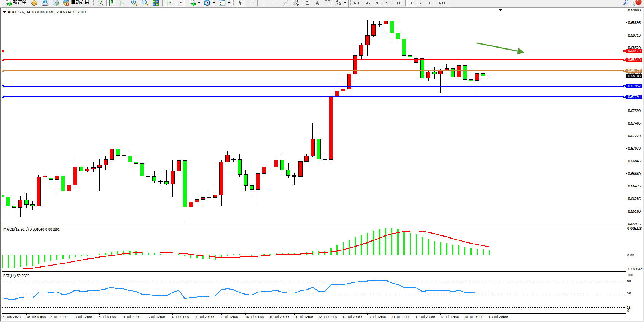Click the chat notification icon with badge
This screenshot has height=322, width=644.
click(x=637, y=3)
